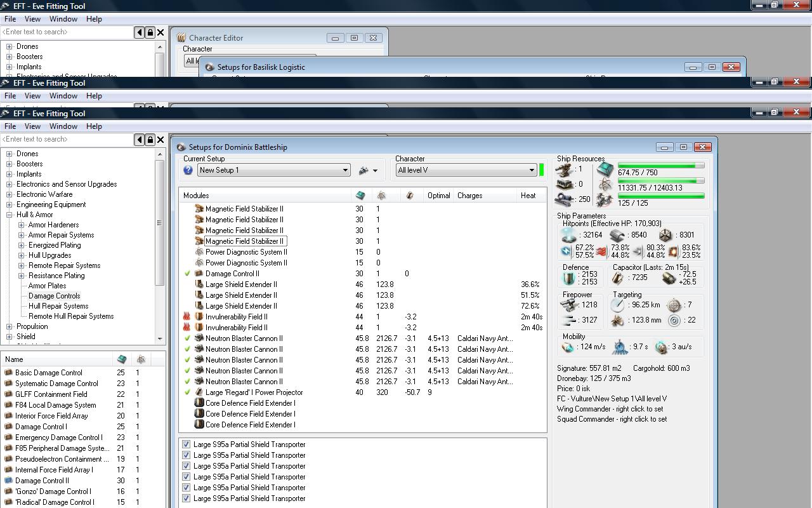Open the Current Setup dropdown showing New Setup 1
812x508 pixels.
click(274, 170)
